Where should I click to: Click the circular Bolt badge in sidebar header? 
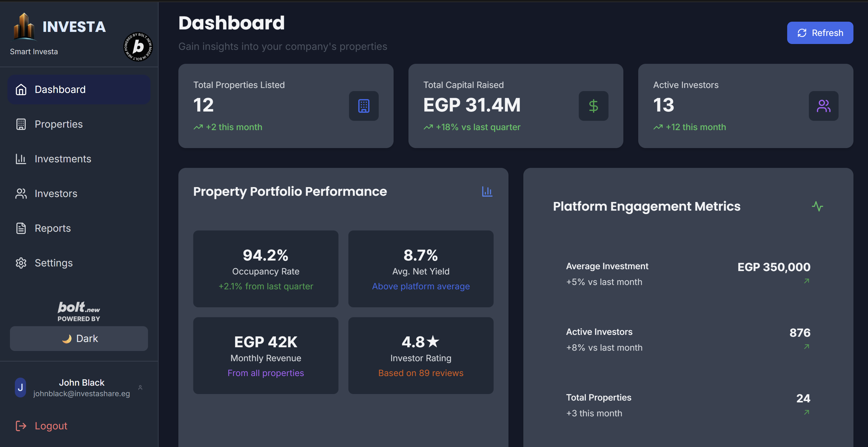pos(138,46)
